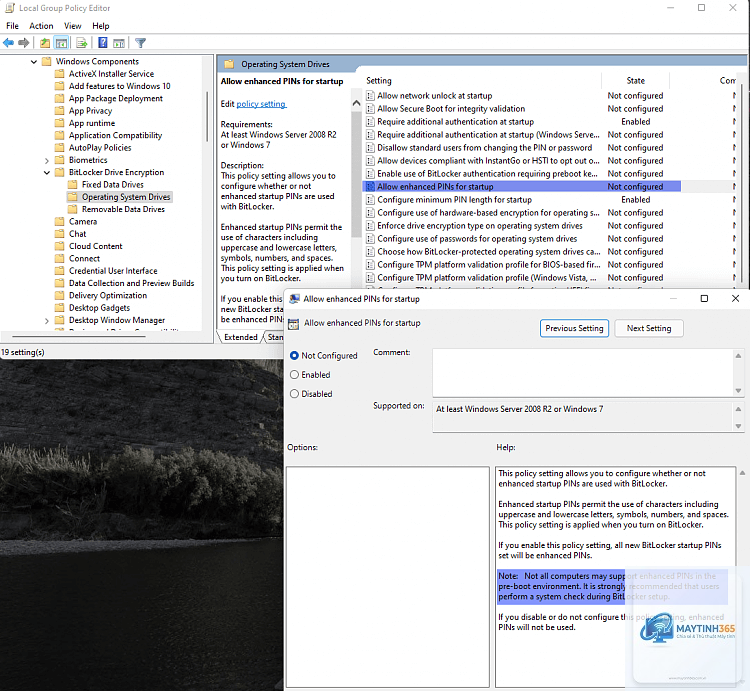Click policy icon beside Configure minimum PIN length
The width and height of the screenshot is (750, 691).
[x=370, y=199]
